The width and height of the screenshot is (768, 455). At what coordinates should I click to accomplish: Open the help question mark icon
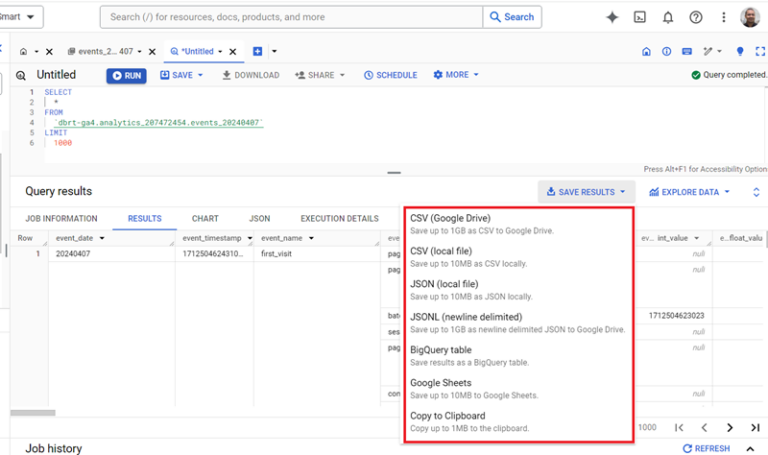[x=696, y=17]
